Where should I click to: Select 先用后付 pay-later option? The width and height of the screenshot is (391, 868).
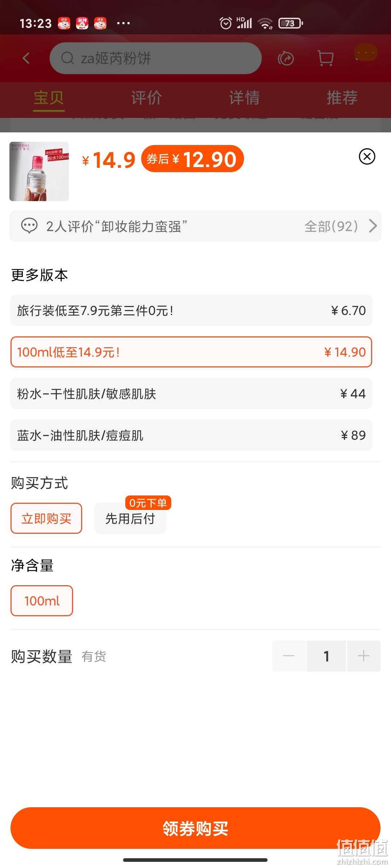pyautogui.click(x=130, y=518)
